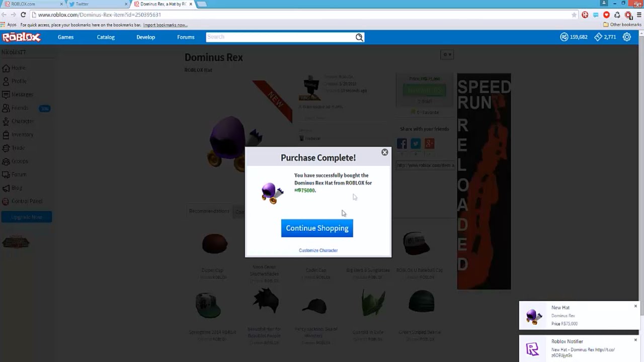Open Messages in the sidebar
644x362 pixels.
click(x=18, y=95)
